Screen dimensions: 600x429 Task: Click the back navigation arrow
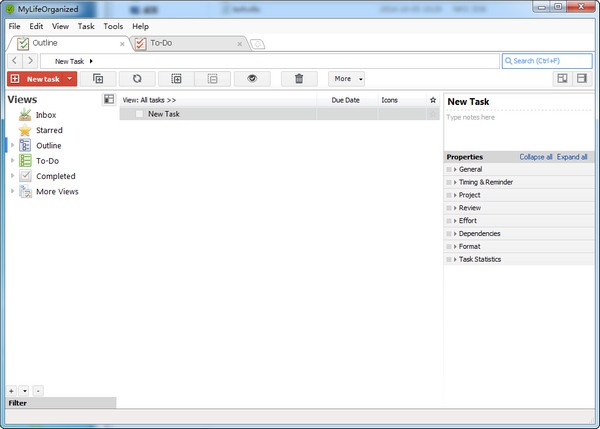tap(15, 60)
